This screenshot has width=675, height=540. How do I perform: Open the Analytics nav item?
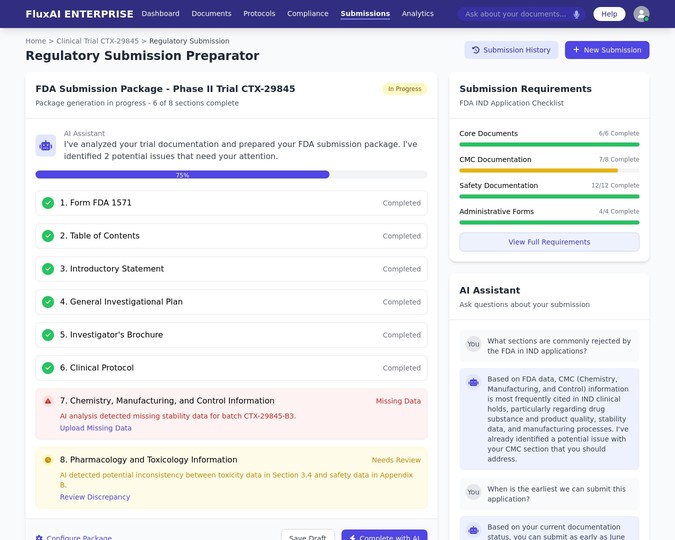tap(418, 14)
